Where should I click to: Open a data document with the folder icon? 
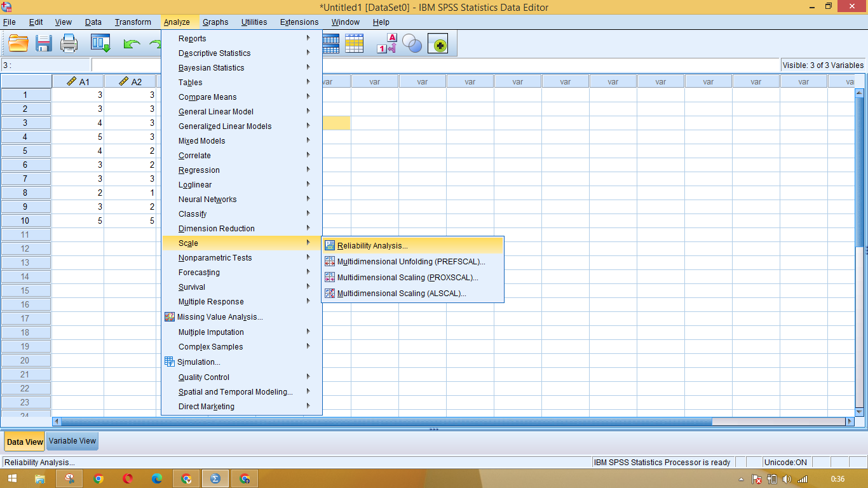(18, 44)
